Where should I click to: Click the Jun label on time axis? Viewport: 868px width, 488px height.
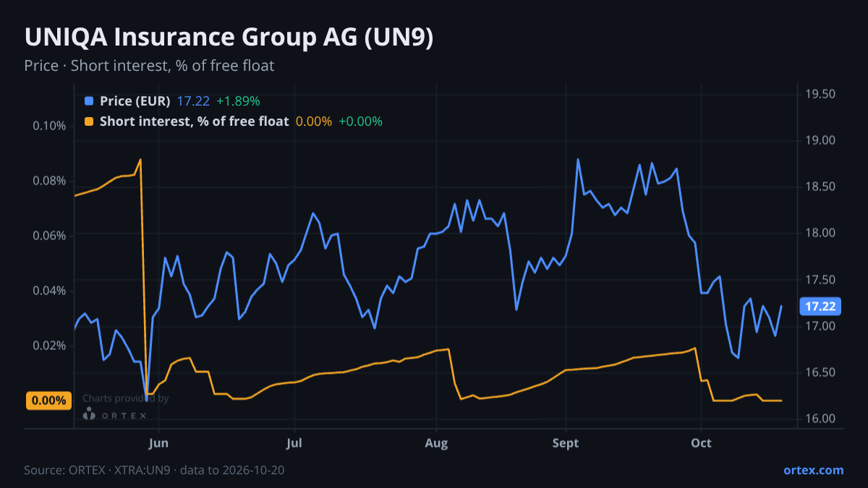(158, 443)
